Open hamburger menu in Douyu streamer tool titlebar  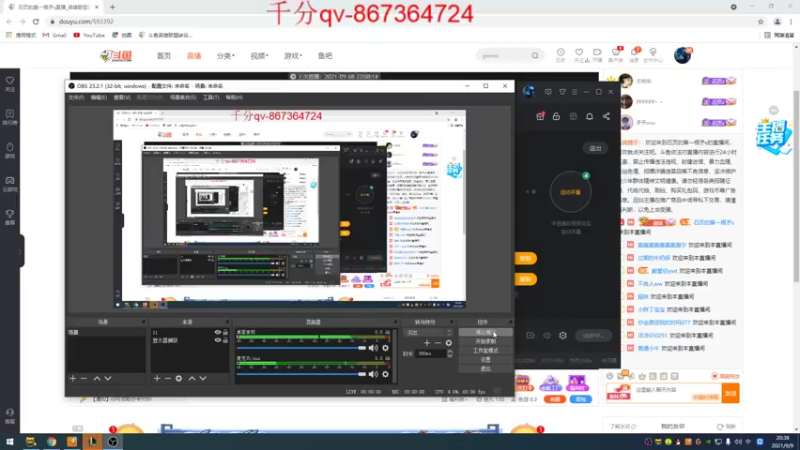[x=574, y=92]
